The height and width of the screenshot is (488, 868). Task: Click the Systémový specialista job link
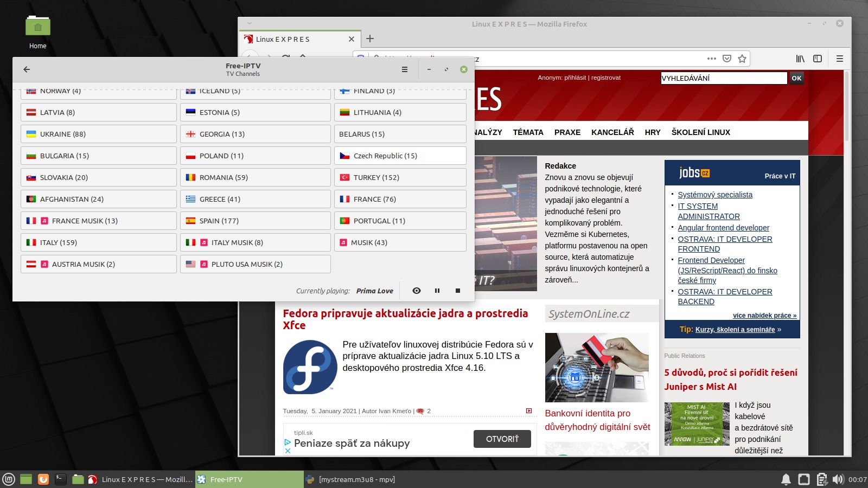point(714,195)
